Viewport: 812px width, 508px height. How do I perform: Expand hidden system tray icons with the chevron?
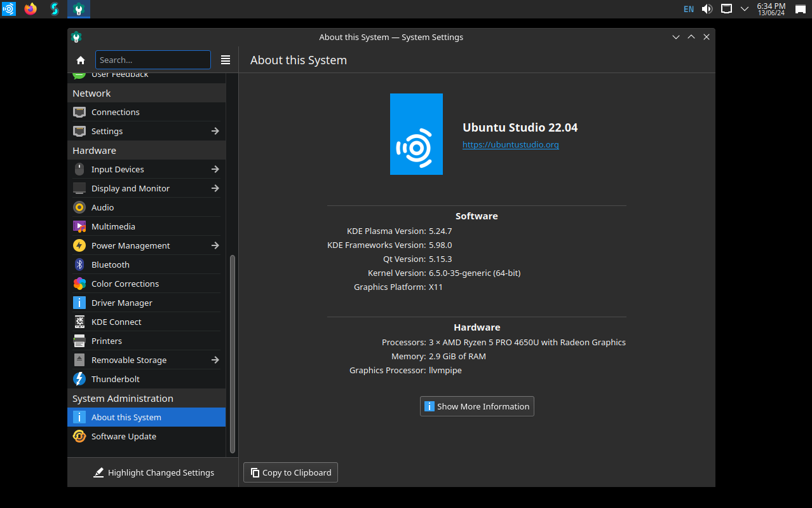click(x=744, y=9)
